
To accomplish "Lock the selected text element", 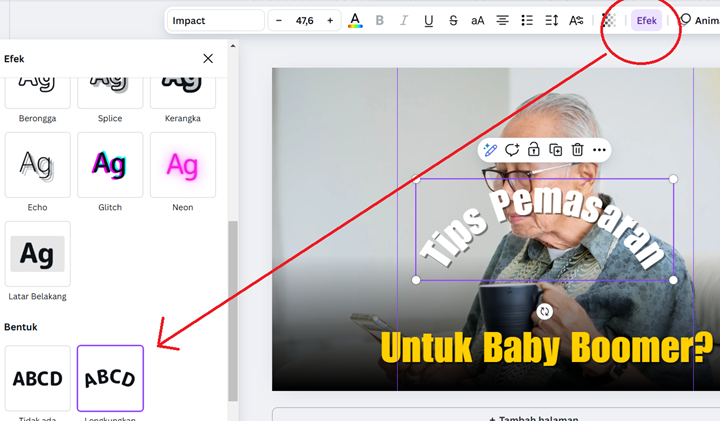I will 534,150.
